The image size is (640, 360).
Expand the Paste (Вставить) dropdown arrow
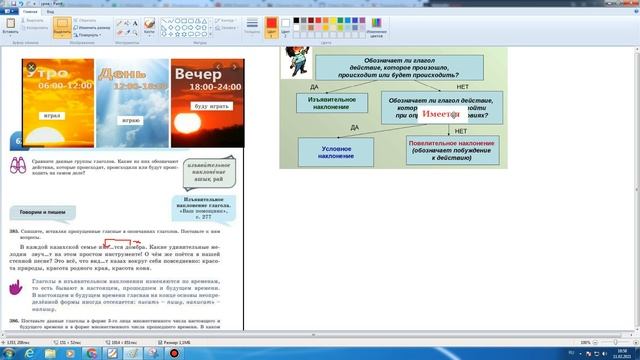(11, 36)
